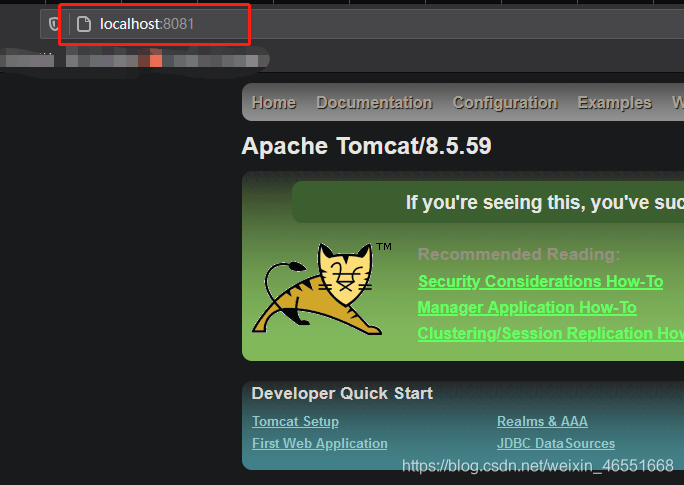Click the shield tracking protection icon

point(54,24)
